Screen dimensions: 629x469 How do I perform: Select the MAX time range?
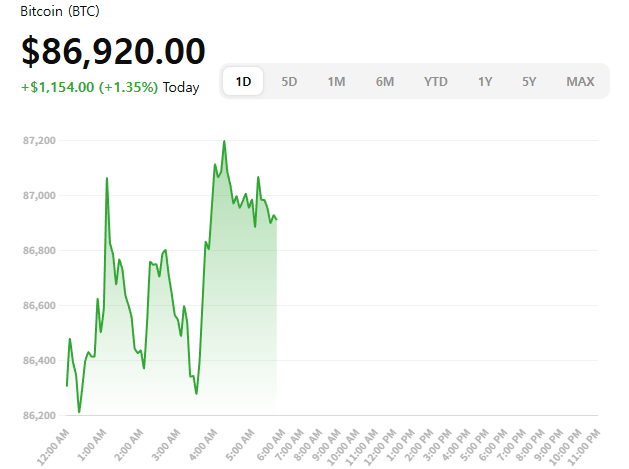point(580,81)
